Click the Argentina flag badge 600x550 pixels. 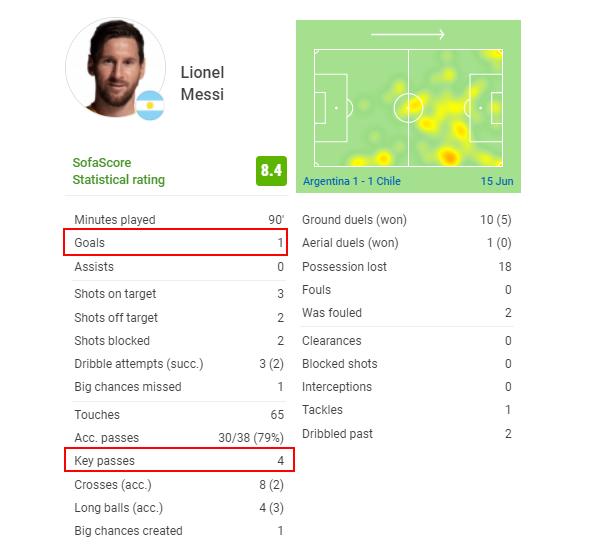point(150,105)
